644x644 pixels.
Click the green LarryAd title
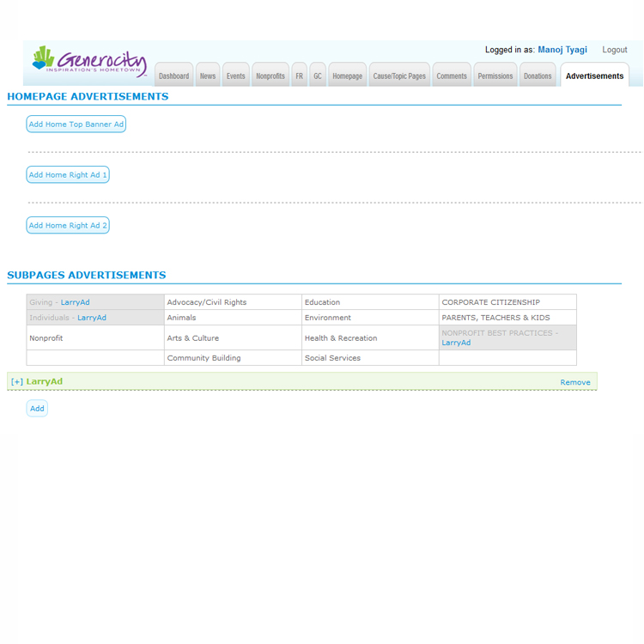(x=45, y=381)
